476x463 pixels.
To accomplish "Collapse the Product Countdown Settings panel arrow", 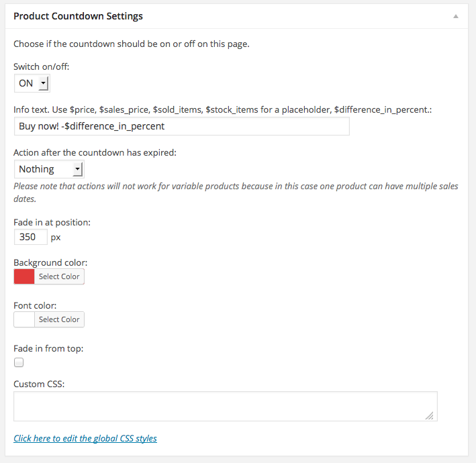I will (x=456, y=16).
